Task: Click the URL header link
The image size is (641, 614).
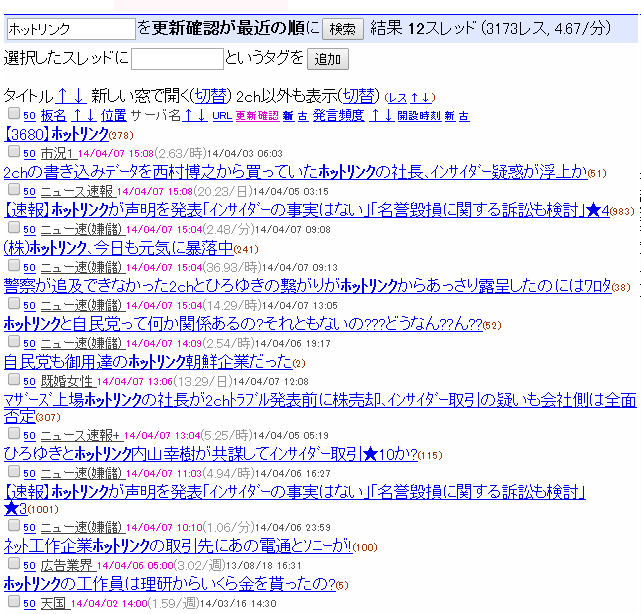Action: [222, 116]
